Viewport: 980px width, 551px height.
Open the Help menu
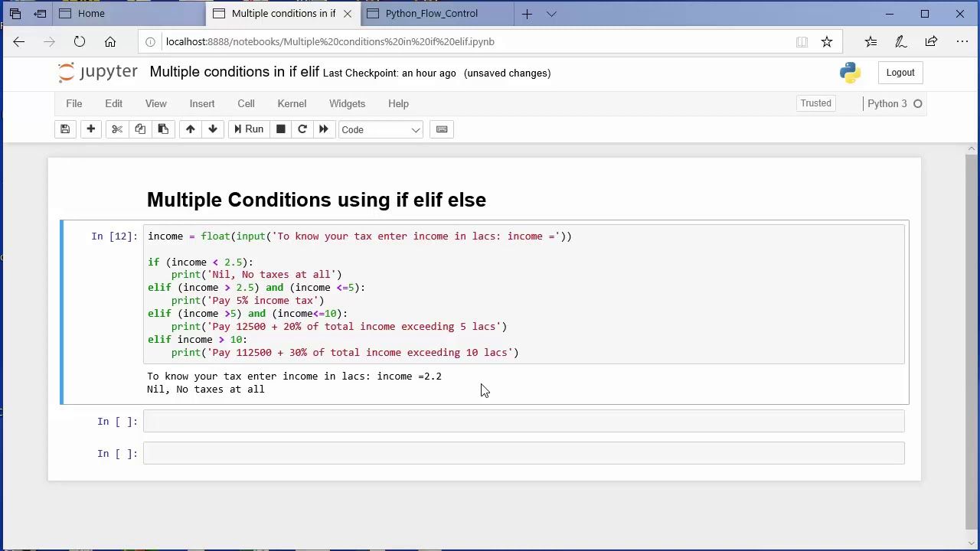click(x=398, y=103)
